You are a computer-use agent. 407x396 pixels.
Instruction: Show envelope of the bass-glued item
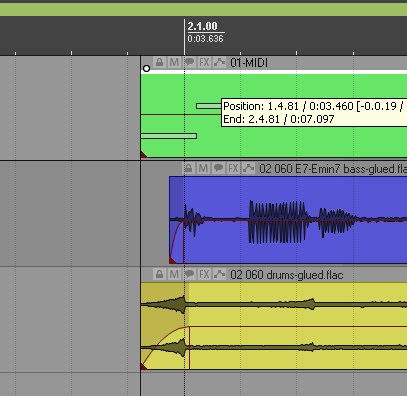[248, 168]
